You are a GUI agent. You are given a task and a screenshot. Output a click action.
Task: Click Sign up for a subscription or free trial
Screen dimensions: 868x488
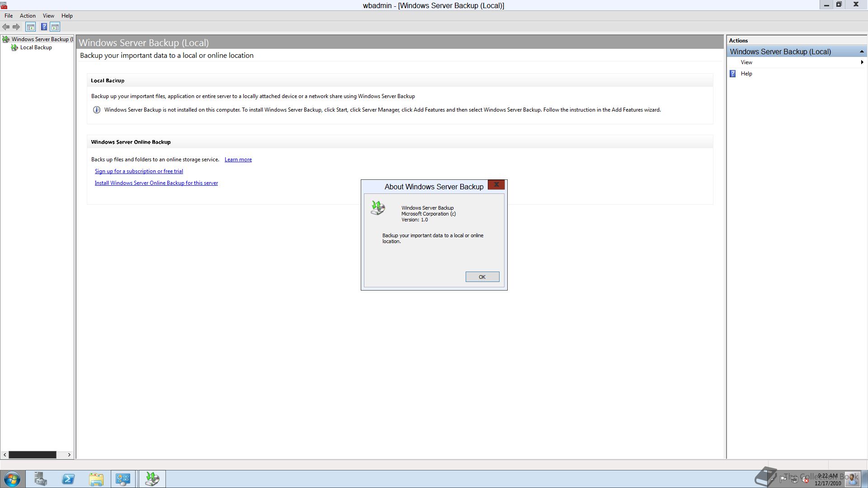(x=139, y=171)
